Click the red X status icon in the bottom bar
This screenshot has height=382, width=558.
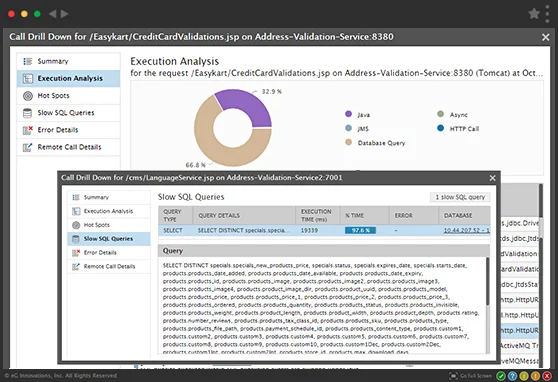(547, 376)
